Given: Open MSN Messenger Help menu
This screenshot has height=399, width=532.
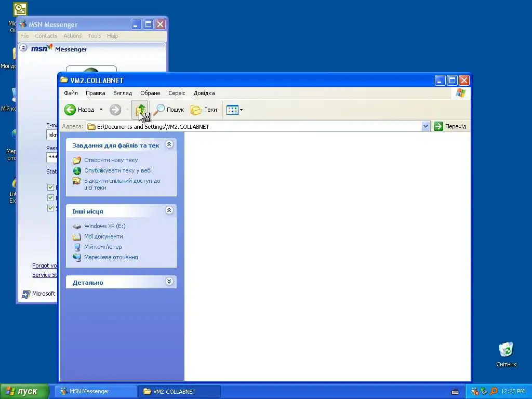Looking at the screenshot, I should tap(112, 36).
